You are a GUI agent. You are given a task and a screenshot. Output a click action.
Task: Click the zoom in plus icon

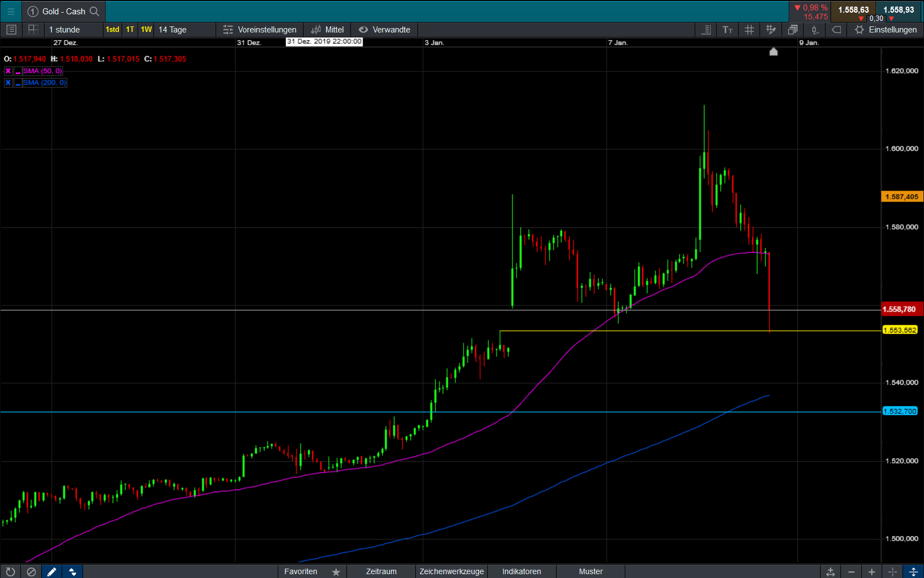click(x=872, y=572)
